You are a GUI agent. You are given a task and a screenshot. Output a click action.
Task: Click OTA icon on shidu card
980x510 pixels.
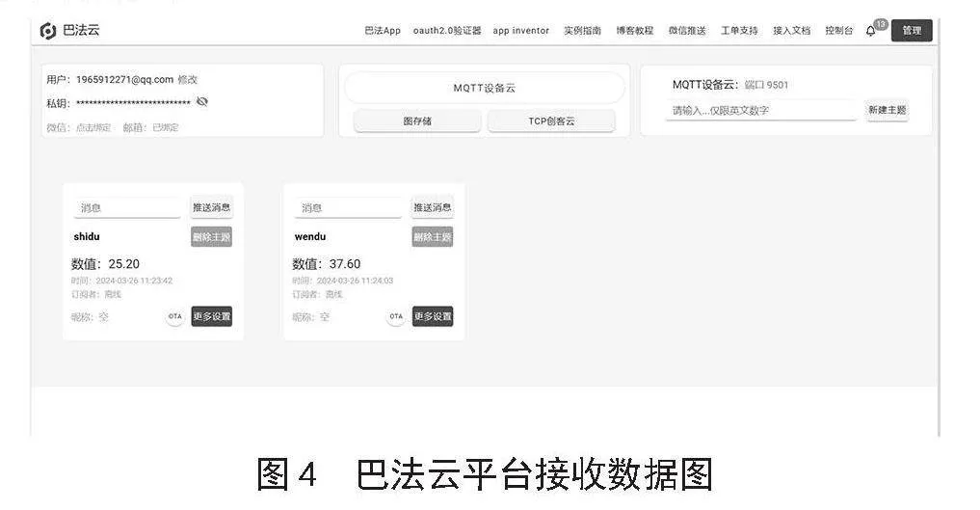pyautogui.click(x=175, y=316)
